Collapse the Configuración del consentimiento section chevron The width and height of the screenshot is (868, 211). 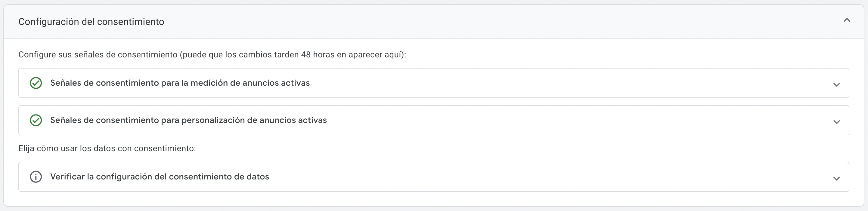point(846,20)
